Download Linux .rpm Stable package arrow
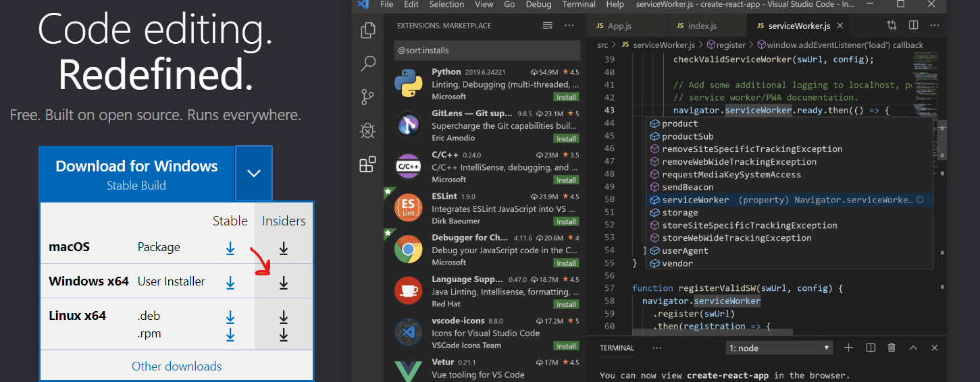 (230, 334)
